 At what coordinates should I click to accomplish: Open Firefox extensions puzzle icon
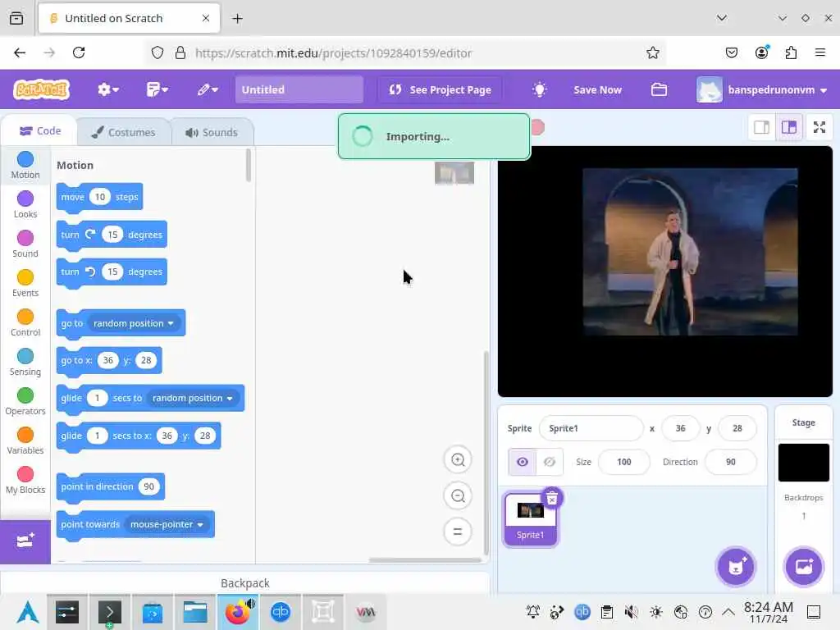[x=791, y=52]
